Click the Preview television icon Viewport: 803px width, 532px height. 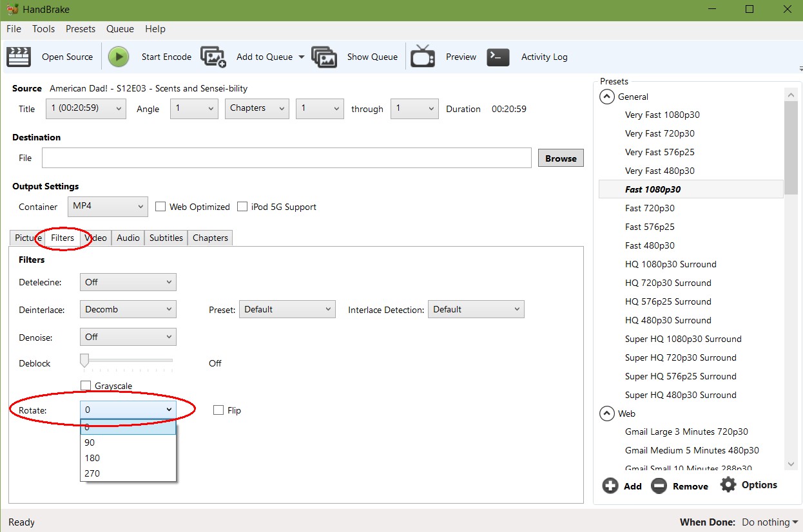tap(423, 57)
